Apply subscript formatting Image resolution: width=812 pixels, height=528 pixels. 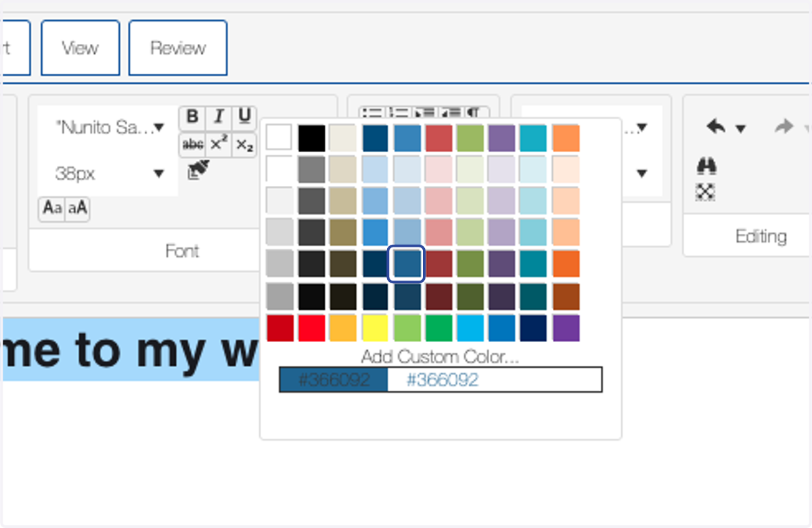[x=244, y=145]
